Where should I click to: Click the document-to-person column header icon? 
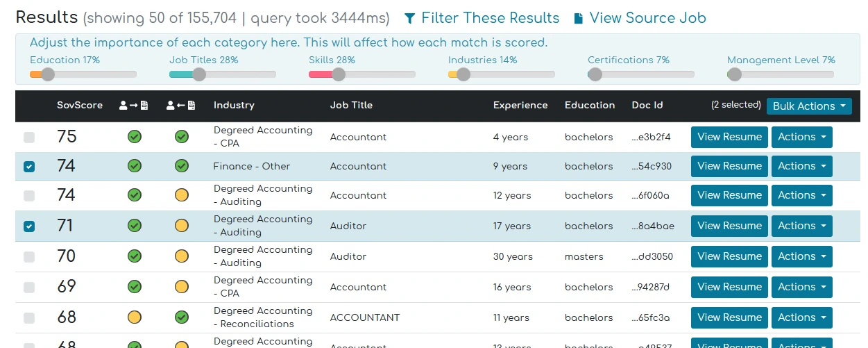click(x=181, y=106)
